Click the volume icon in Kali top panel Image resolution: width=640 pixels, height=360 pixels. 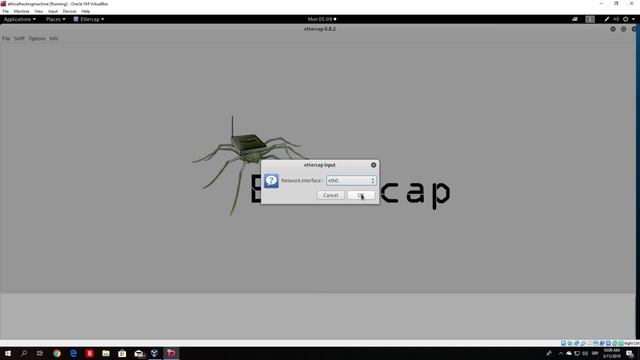(x=616, y=19)
